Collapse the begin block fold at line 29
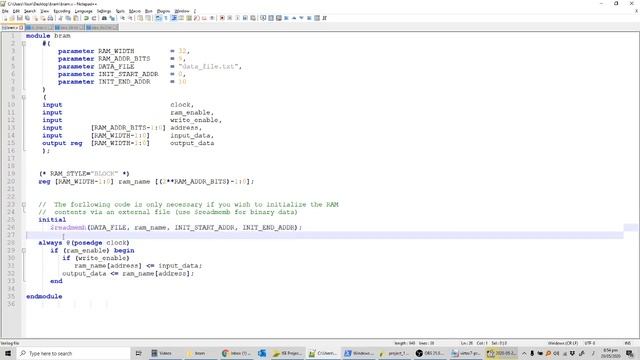Image resolution: width=640 pixels, height=360 pixels. coord(24,250)
